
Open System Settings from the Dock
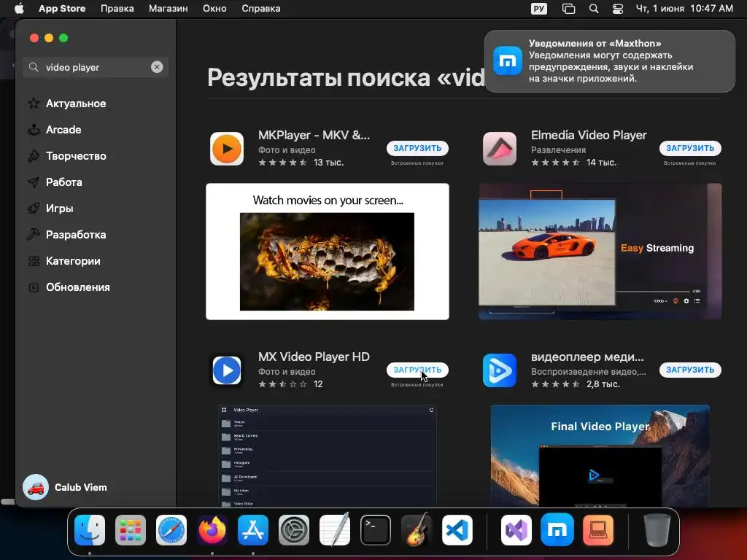[x=294, y=530]
